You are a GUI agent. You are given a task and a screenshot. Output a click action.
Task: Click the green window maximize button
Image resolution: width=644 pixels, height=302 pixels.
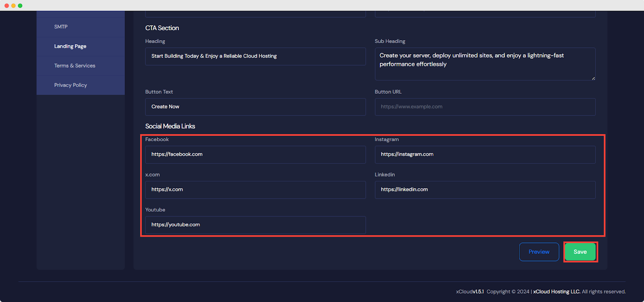[x=20, y=6]
